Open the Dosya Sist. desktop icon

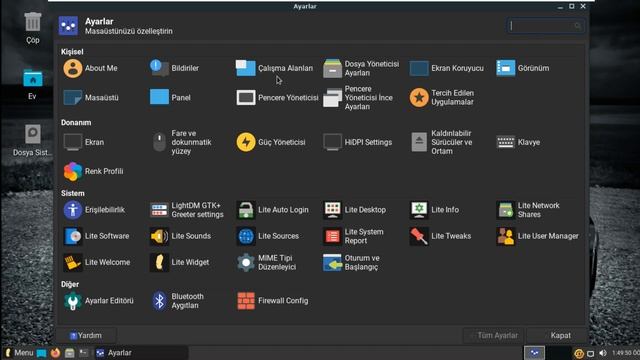(32, 140)
